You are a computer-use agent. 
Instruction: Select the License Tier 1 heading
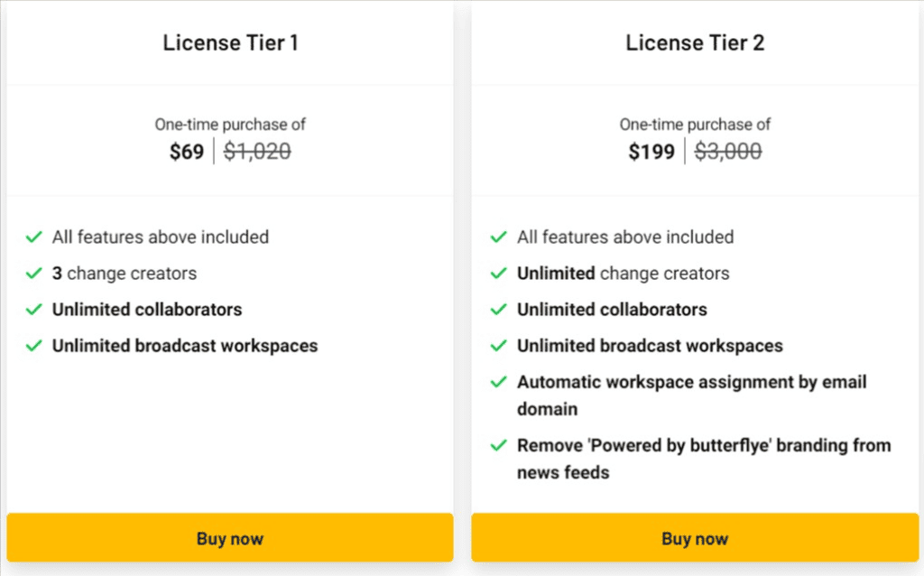tap(230, 42)
